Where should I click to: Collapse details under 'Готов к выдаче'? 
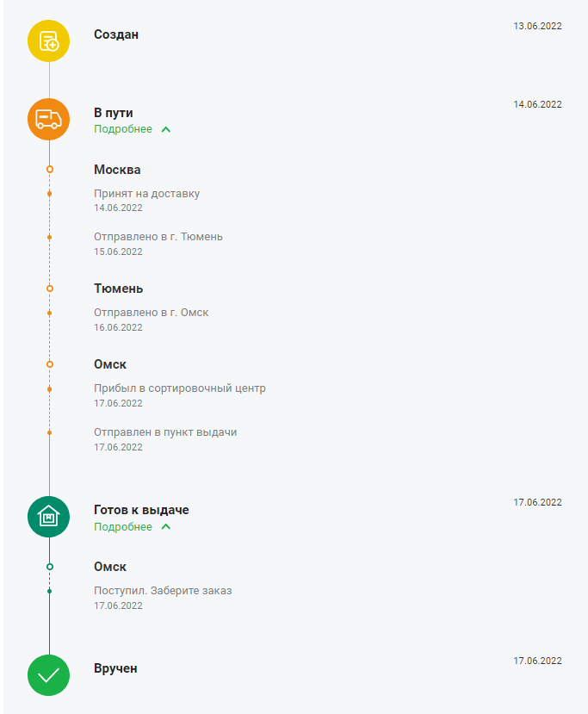[x=123, y=527]
